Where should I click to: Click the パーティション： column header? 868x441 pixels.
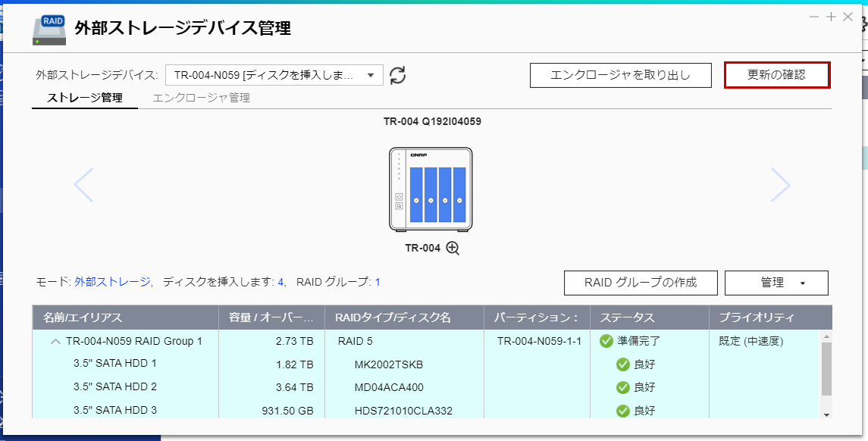pos(537,317)
